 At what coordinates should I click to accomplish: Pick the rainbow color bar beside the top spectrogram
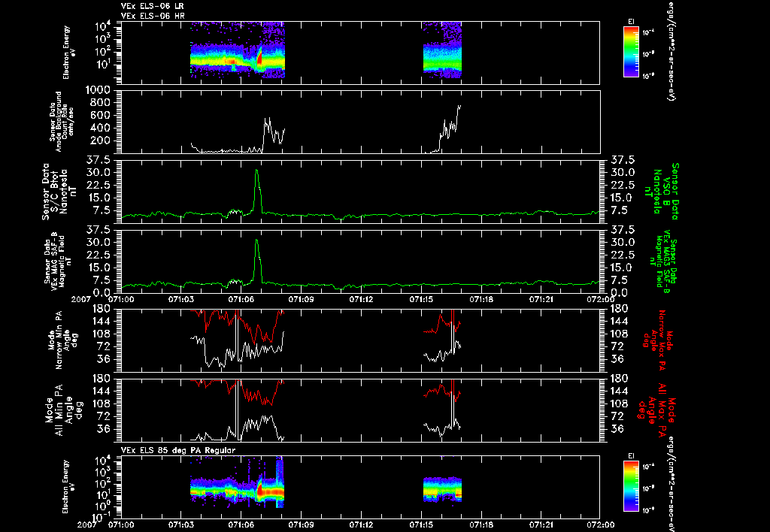(631, 52)
